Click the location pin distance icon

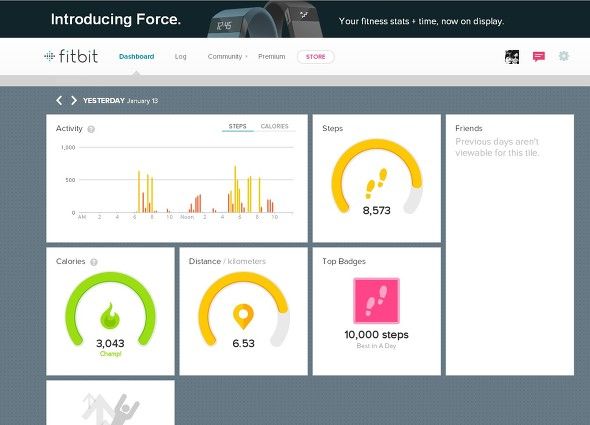click(243, 316)
